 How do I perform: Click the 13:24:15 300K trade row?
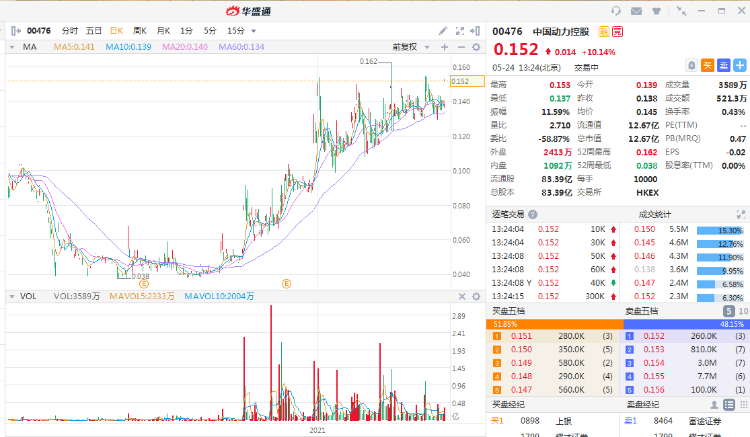(x=553, y=296)
